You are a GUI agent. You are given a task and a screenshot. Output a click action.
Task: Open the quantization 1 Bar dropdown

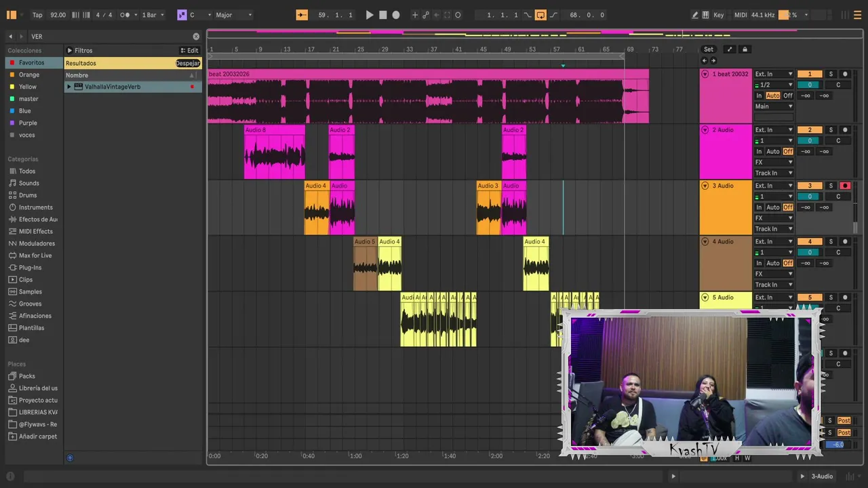click(153, 15)
